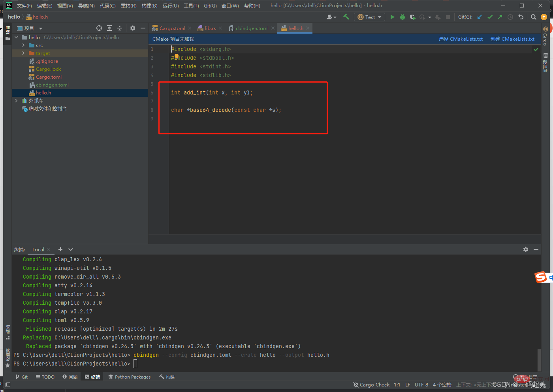Image resolution: width=553 pixels, height=392 pixels.
Task: Collapse all nodes in project tree toolbar
Action: click(x=120, y=28)
